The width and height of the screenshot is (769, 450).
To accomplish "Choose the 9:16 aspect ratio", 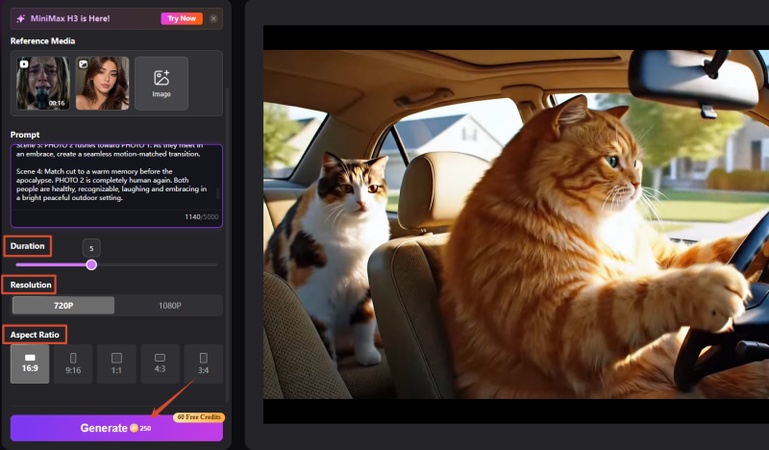I will coord(73,364).
